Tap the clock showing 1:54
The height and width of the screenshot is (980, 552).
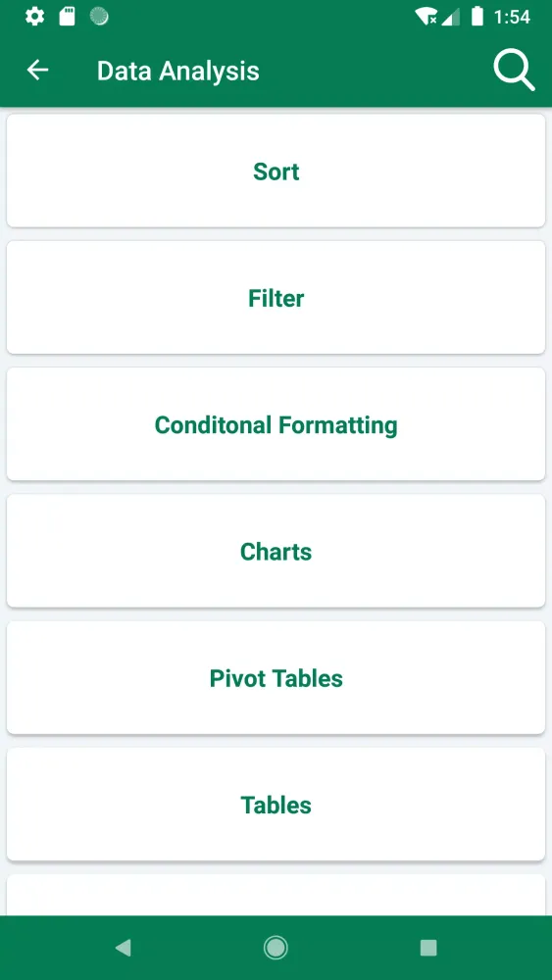tap(512, 17)
